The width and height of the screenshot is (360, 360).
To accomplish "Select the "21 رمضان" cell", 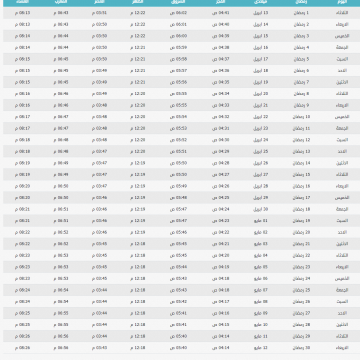I will pos(301,244).
